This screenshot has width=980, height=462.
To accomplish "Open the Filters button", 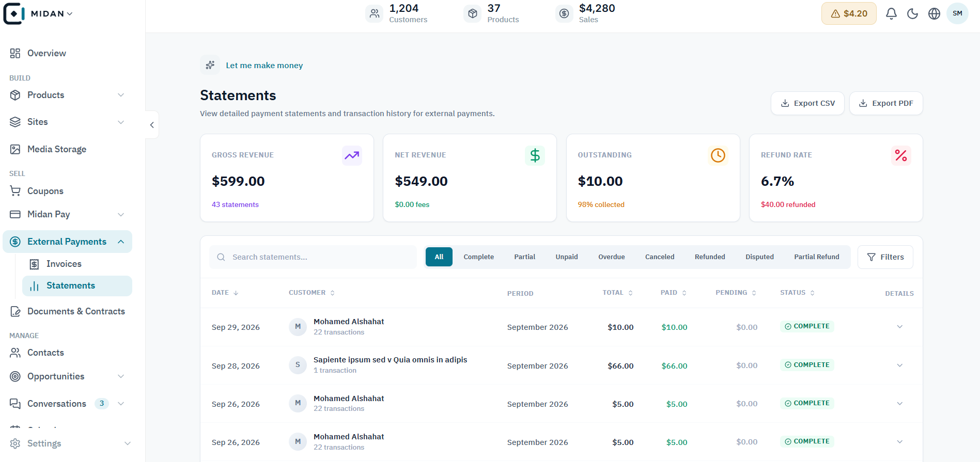I will pos(885,257).
